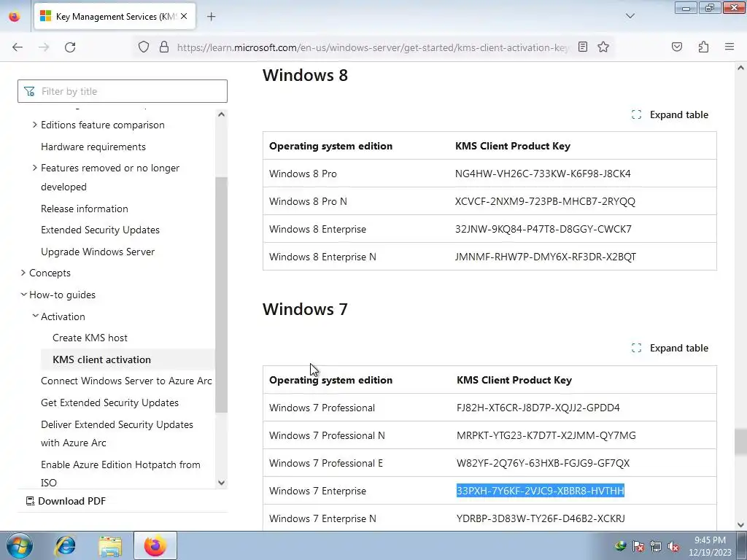Expand table in Windows 7 section
747x560 pixels.
point(670,348)
